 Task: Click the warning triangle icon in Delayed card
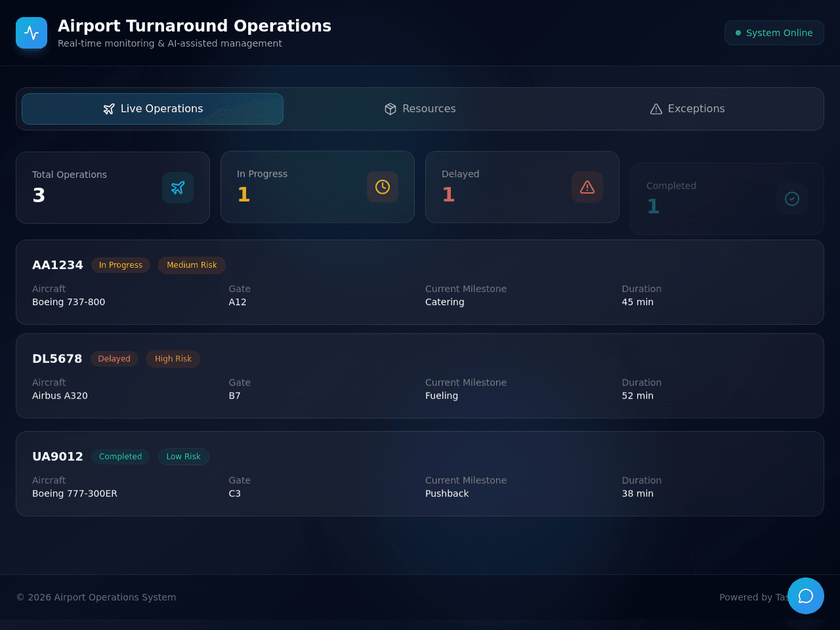(587, 187)
